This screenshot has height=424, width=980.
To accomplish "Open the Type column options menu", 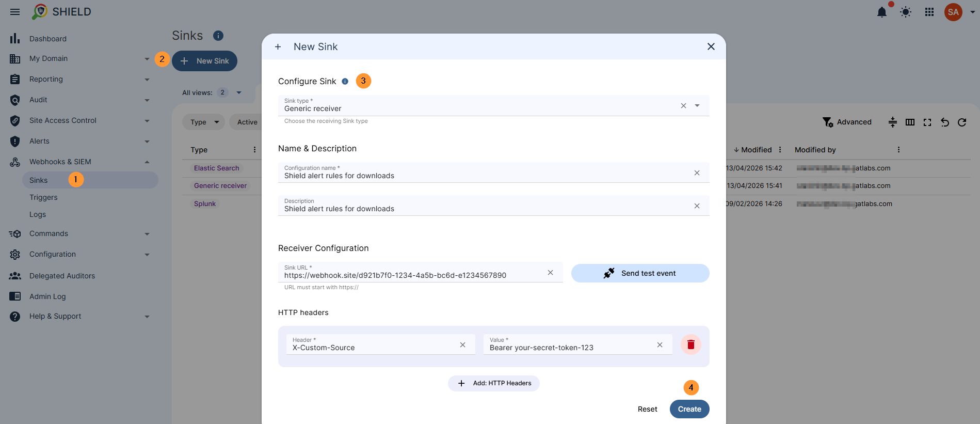I will coord(254,150).
